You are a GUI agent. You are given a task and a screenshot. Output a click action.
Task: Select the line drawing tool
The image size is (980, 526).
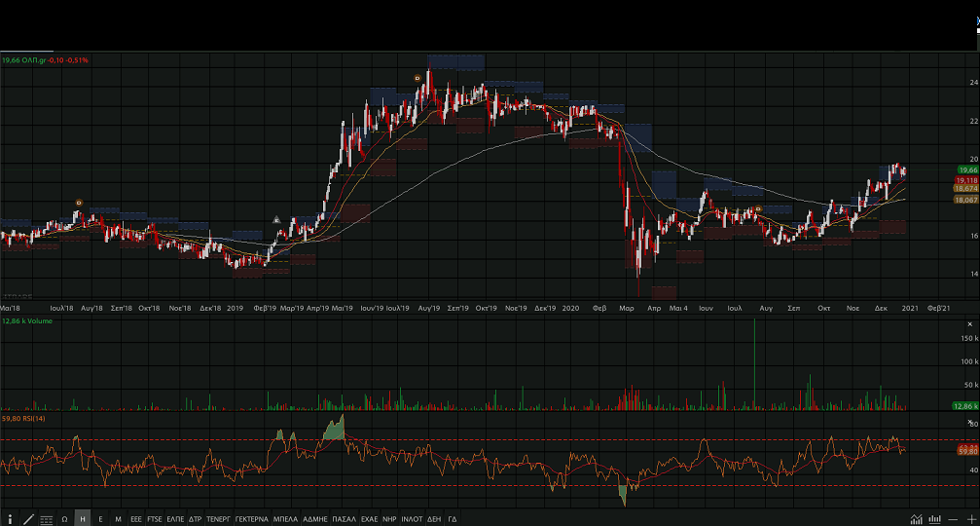point(28,519)
